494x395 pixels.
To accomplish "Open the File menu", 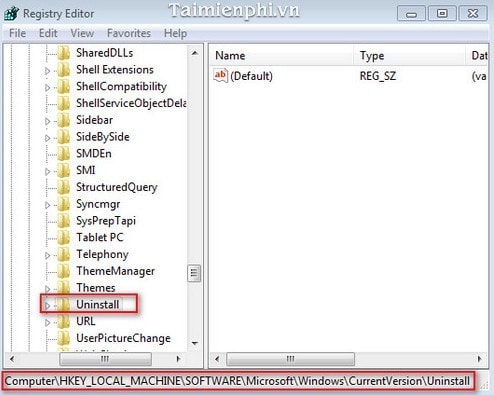I will point(17,33).
